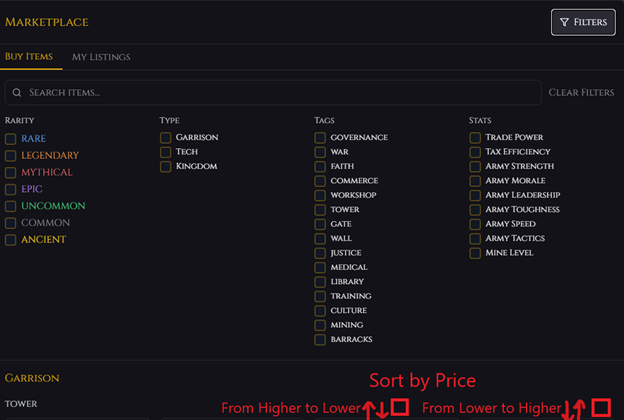Image resolution: width=624 pixels, height=420 pixels.
Task: Check the sort lower-to-higher box
Action: click(600, 407)
